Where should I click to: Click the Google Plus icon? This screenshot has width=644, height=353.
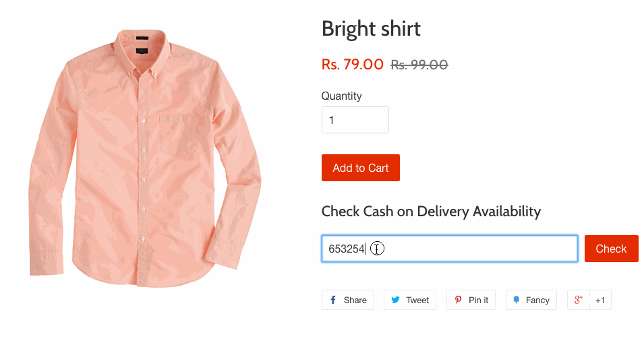578,300
